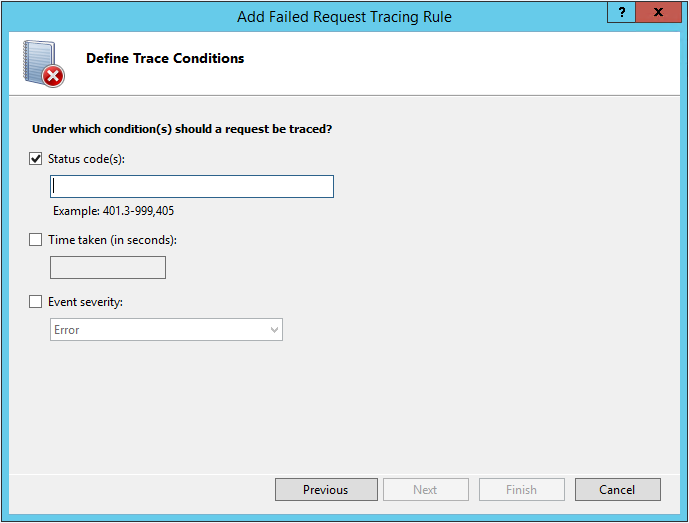
Task: Uncheck the Status code(s) checkbox
Action: tap(36, 159)
